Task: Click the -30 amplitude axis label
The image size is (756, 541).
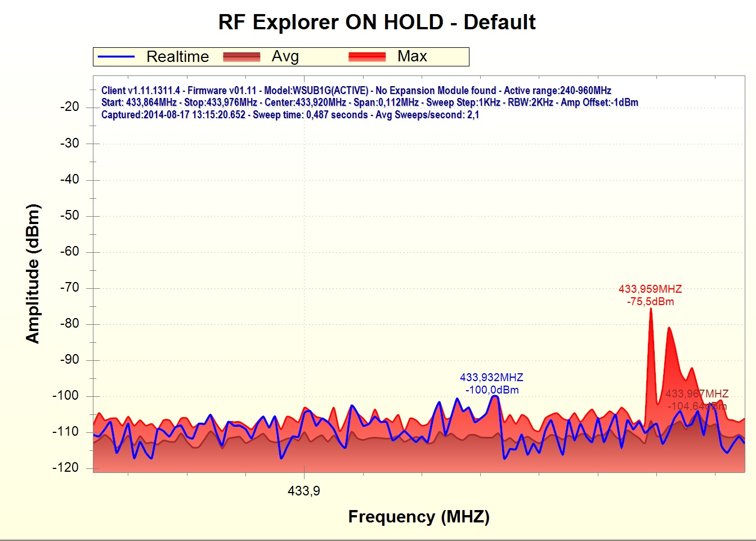Action: 69,143
